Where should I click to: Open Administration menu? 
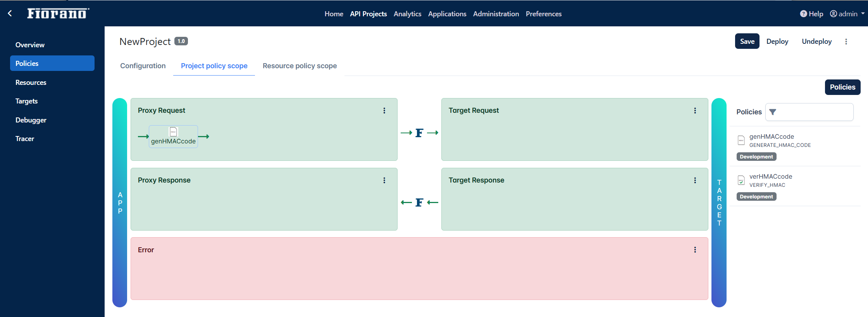click(x=496, y=14)
